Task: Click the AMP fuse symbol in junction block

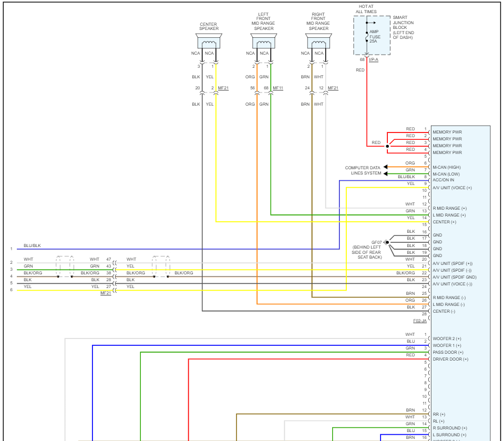Action: coord(367,36)
